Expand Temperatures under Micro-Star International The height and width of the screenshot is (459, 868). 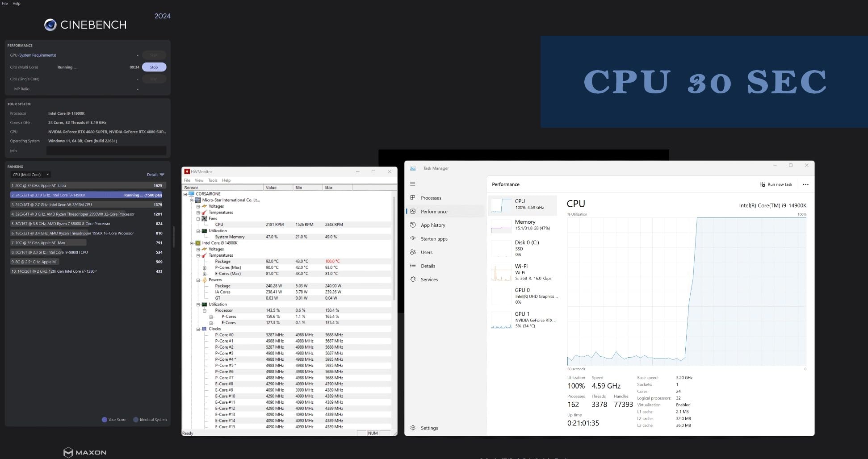pyautogui.click(x=198, y=213)
